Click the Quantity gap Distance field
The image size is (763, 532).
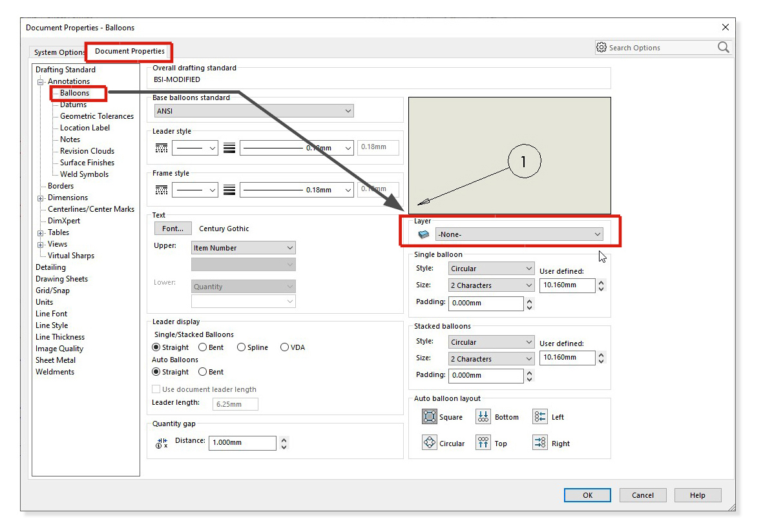(x=242, y=443)
